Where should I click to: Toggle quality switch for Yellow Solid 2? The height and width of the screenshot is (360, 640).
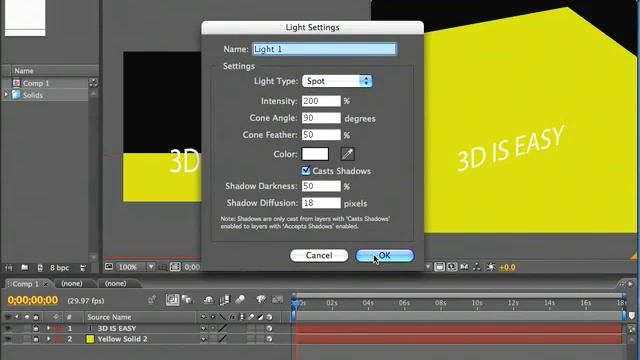point(222,339)
